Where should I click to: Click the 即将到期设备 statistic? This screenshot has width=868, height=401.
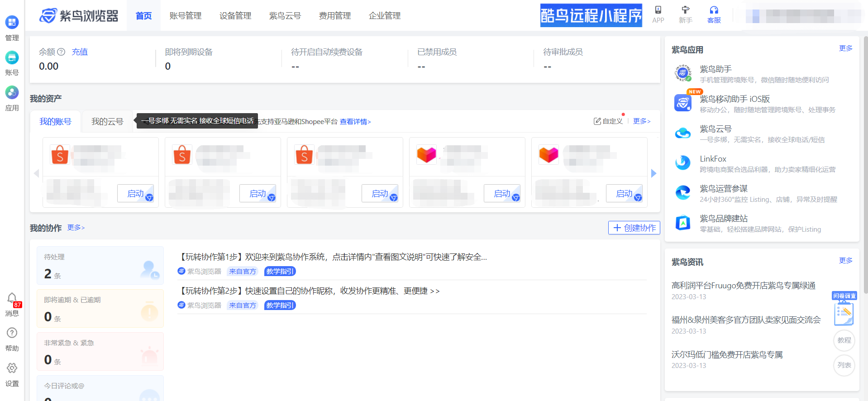coord(189,59)
